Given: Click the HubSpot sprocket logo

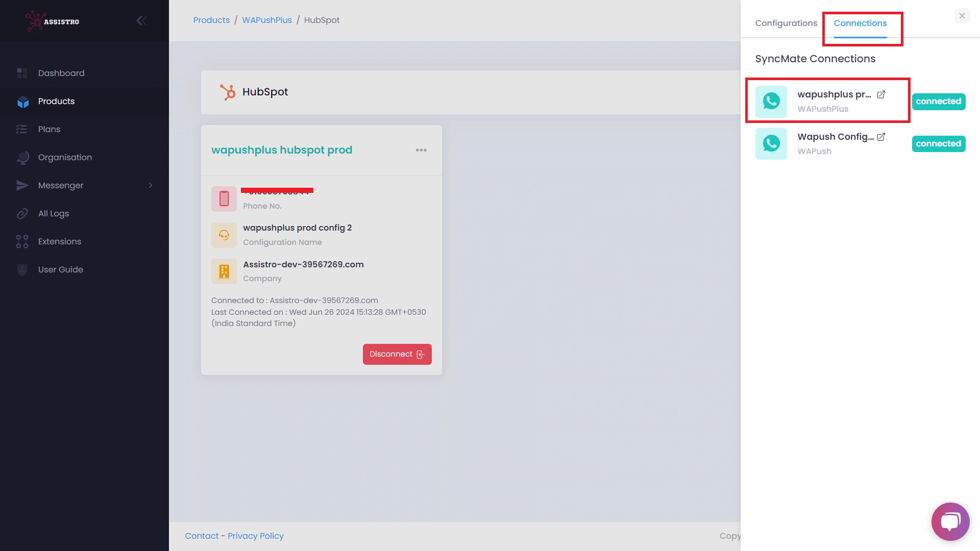Looking at the screenshot, I should point(228,92).
